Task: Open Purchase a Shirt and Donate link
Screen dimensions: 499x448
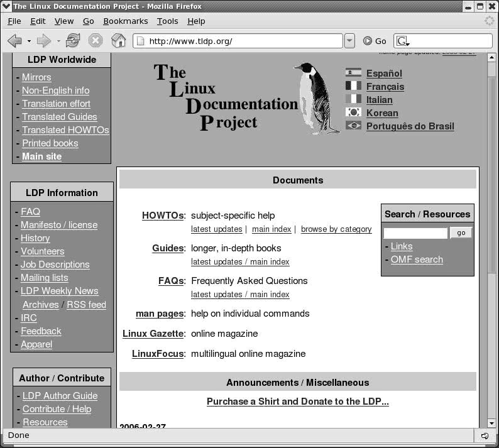Action: (298, 402)
